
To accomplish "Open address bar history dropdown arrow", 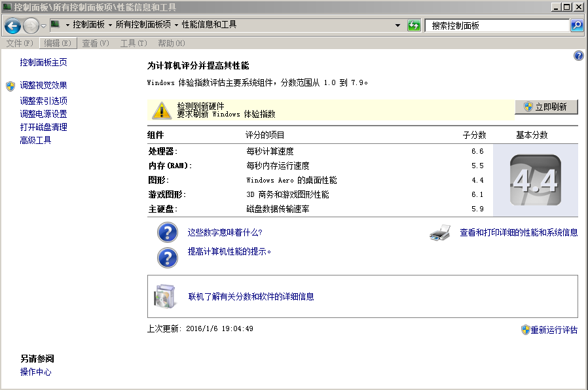I will click(x=397, y=26).
